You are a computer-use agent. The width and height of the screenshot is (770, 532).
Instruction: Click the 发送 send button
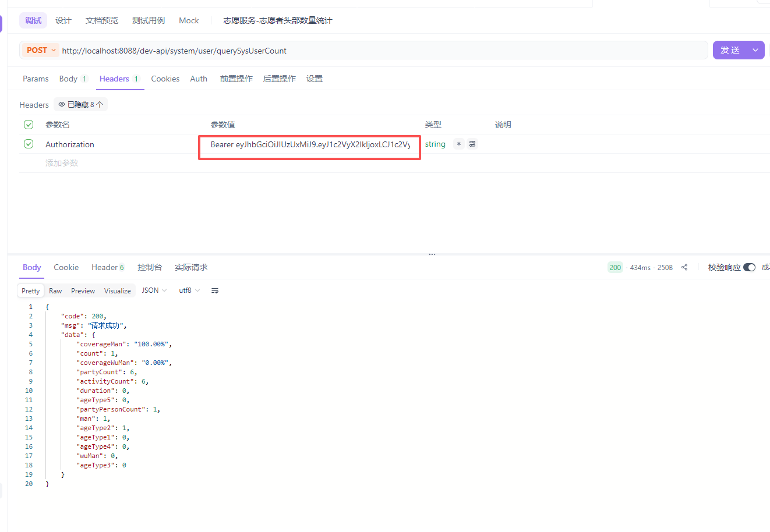(x=730, y=51)
